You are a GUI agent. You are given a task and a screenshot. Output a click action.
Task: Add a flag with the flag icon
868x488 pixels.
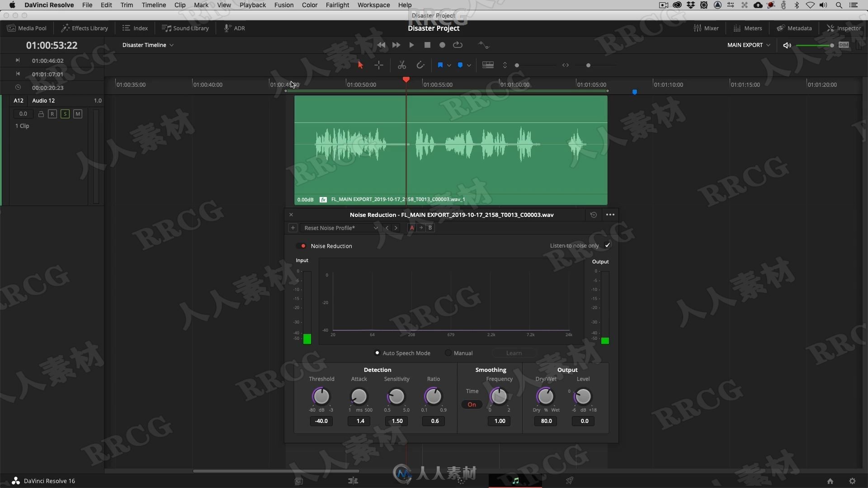[x=440, y=65]
